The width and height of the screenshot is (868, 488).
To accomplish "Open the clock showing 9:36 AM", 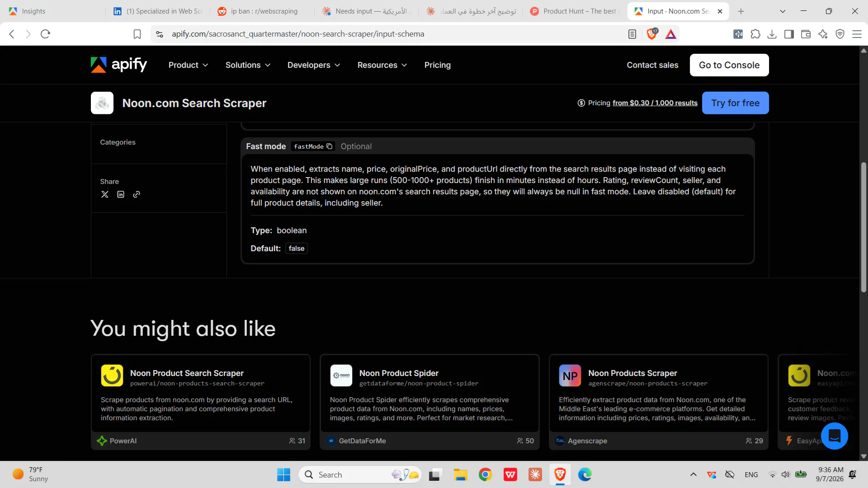I will click(x=830, y=474).
